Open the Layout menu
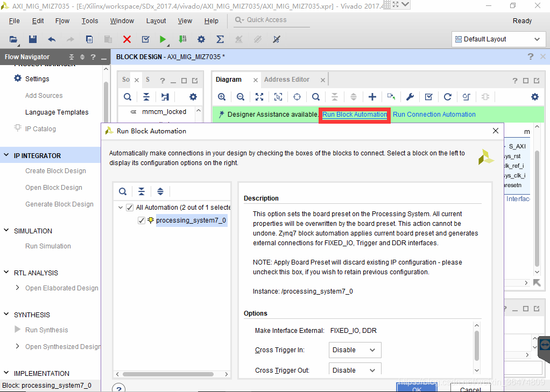The height and width of the screenshot is (392, 550). click(x=156, y=21)
